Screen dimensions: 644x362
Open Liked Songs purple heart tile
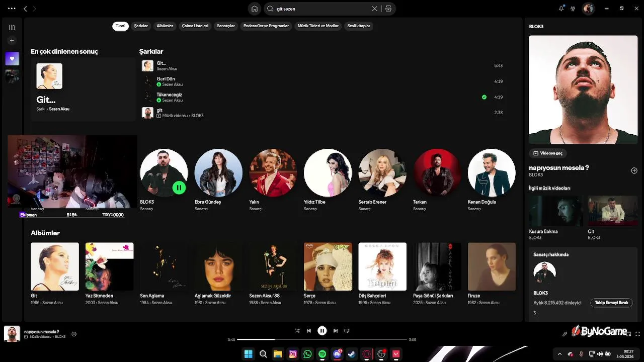coord(12,58)
